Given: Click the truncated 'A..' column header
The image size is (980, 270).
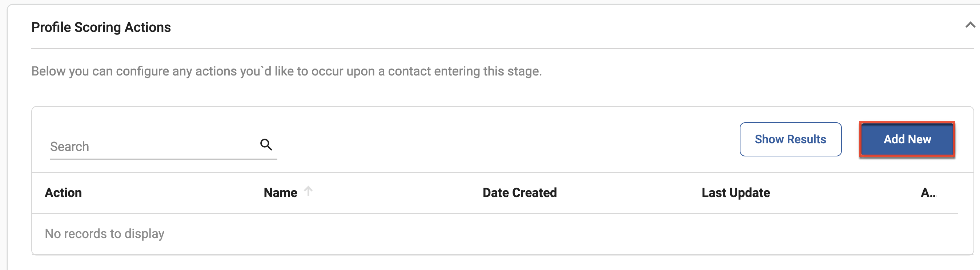Looking at the screenshot, I should [x=928, y=193].
